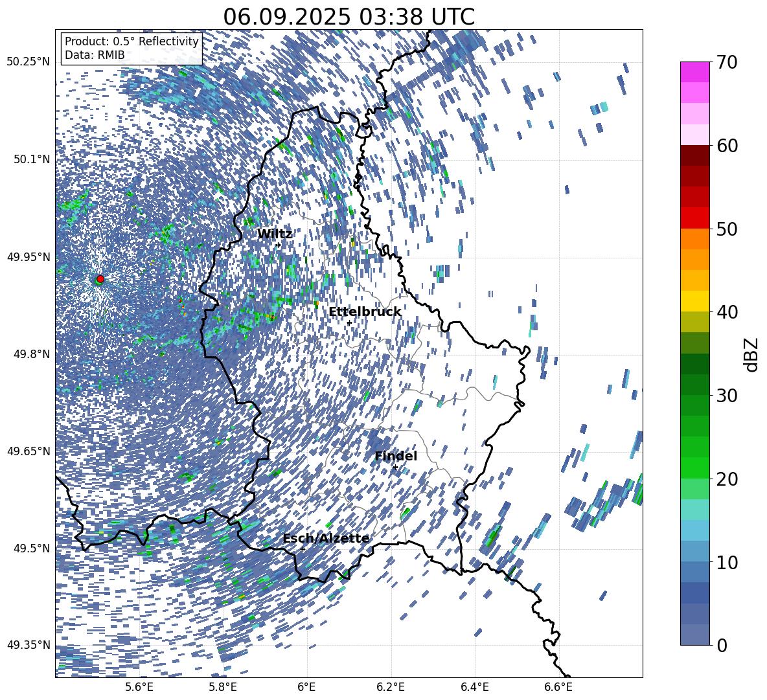
Task: Click the Ettelbruck city label
Action: (x=365, y=312)
